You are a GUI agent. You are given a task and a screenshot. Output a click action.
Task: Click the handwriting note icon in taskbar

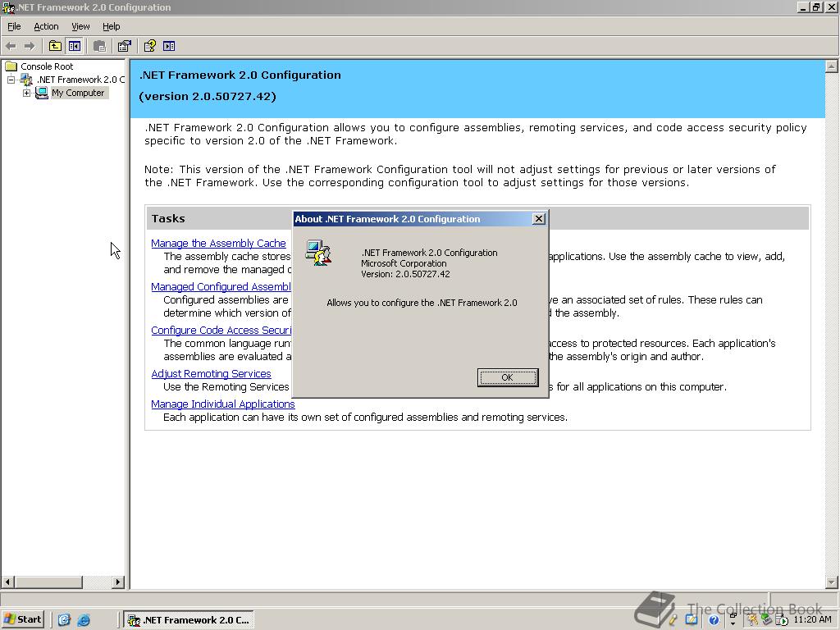click(x=692, y=620)
